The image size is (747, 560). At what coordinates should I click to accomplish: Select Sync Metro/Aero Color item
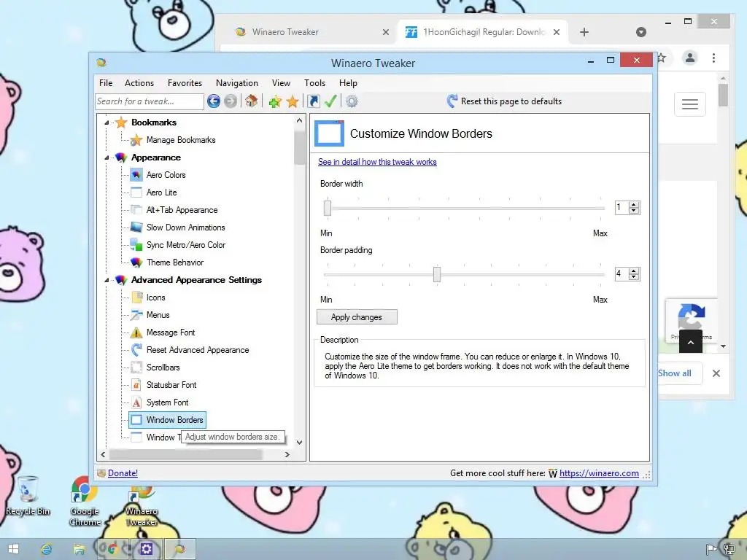186,245
